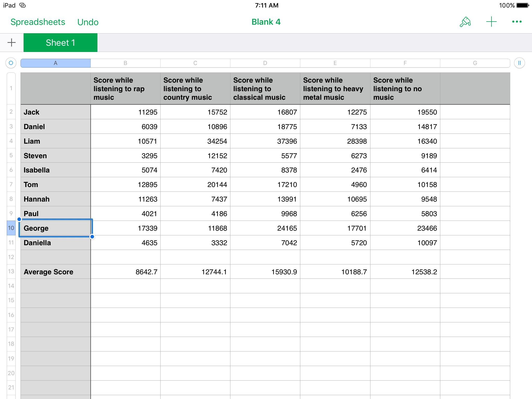532x399 pixels.
Task: Open the More options ellipsis menu
Action: 517,22
